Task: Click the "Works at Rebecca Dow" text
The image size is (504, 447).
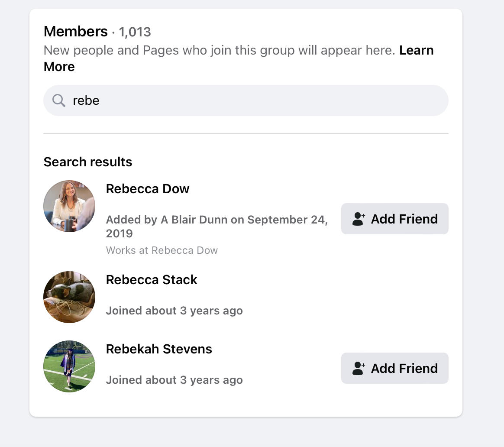Action: 162,250
